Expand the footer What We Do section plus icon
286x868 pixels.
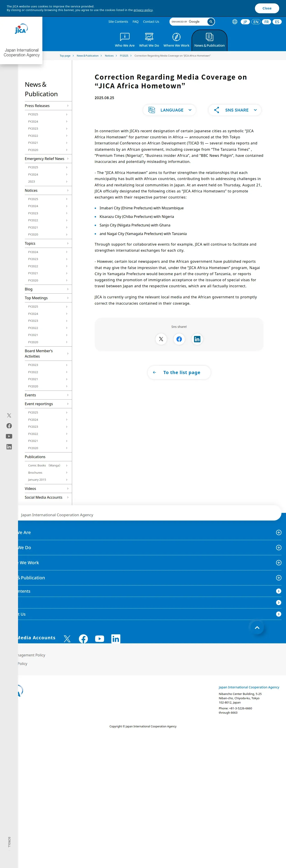pos(279,548)
